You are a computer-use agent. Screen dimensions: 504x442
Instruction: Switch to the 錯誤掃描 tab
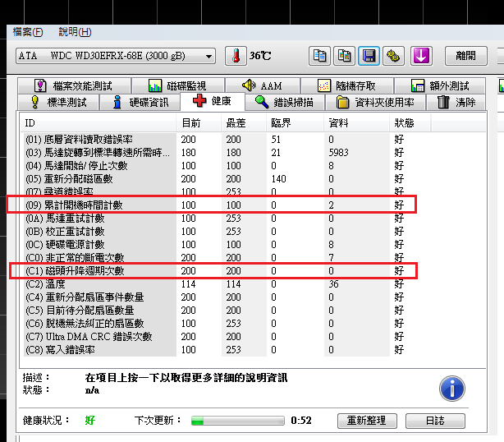pyautogui.click(x=285, y=103)
